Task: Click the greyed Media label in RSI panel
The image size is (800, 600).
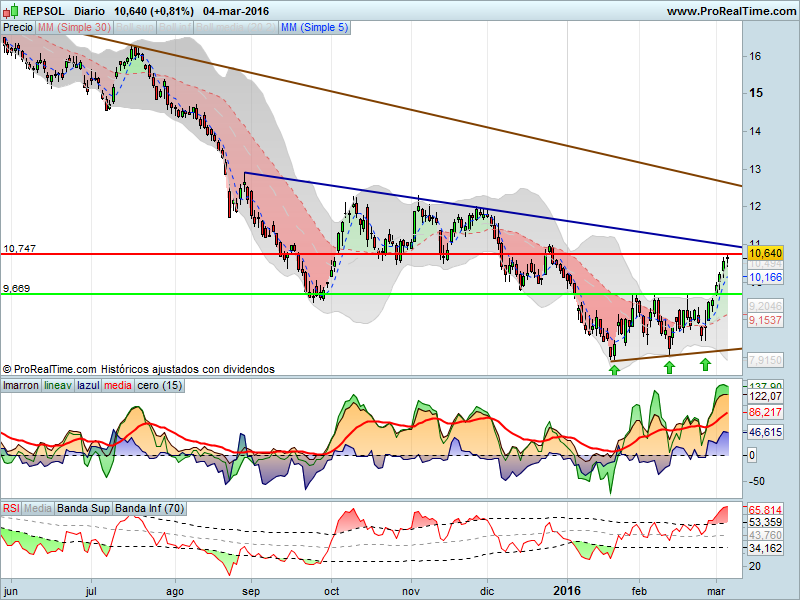Action: pyautogui.click(x=38, y=508)
